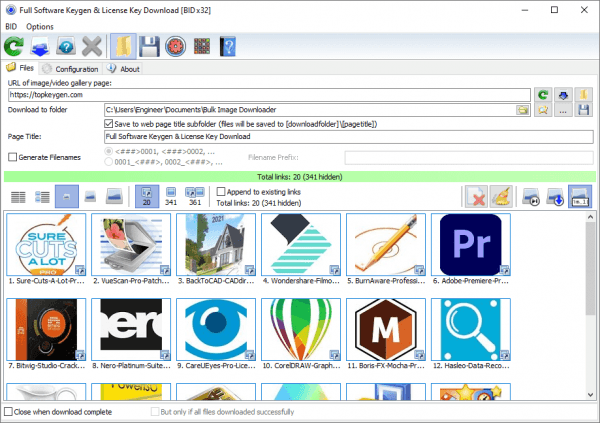Select the large thumbnail size icon

[x=114, y=196]
